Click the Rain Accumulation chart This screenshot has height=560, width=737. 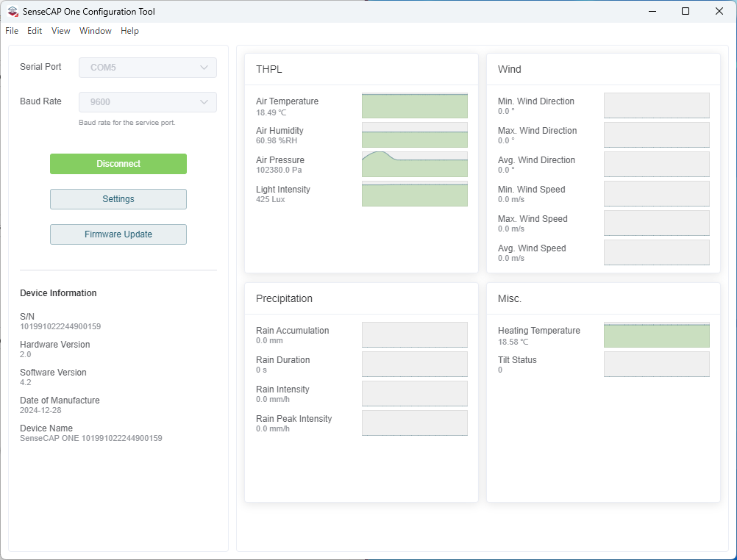415,334
